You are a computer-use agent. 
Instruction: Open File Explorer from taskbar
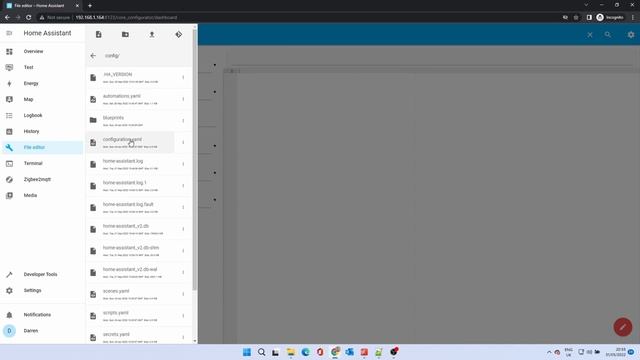(291, 352)
